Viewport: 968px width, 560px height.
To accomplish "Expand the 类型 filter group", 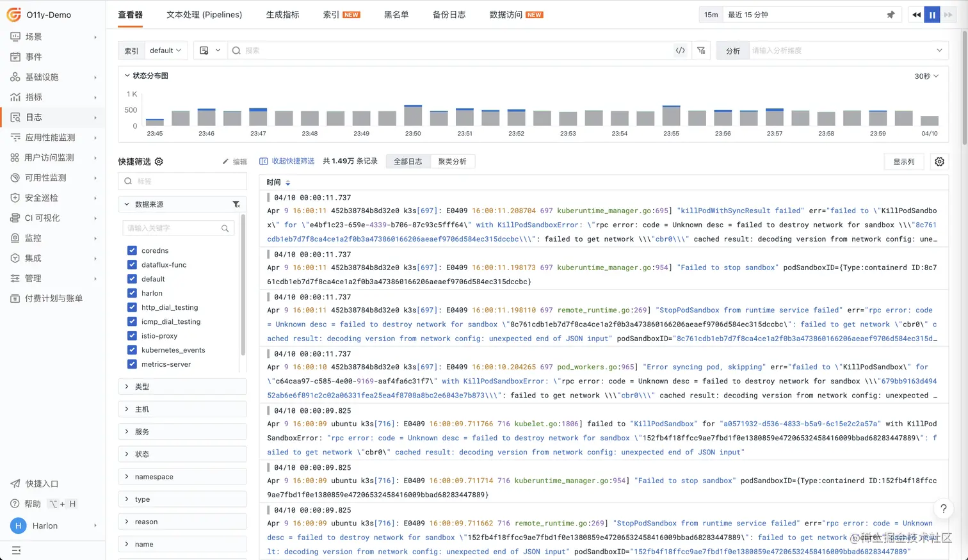I will pyautogui.click(x=182, y=387).
